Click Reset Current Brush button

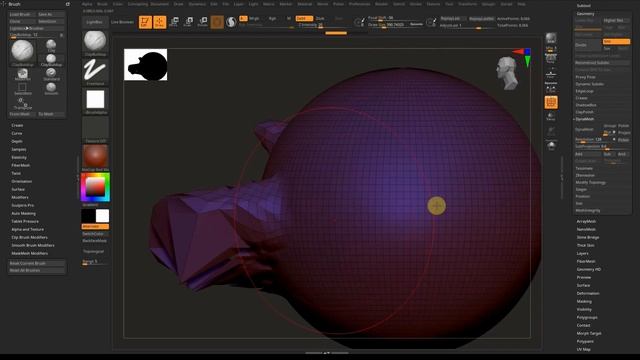pos(36,263)
